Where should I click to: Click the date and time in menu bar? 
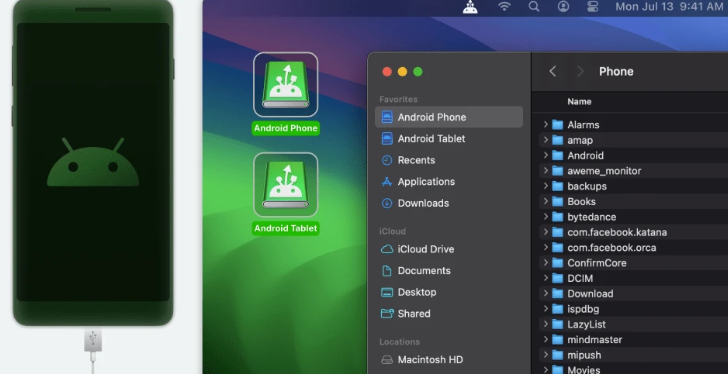tap(669, 6)
